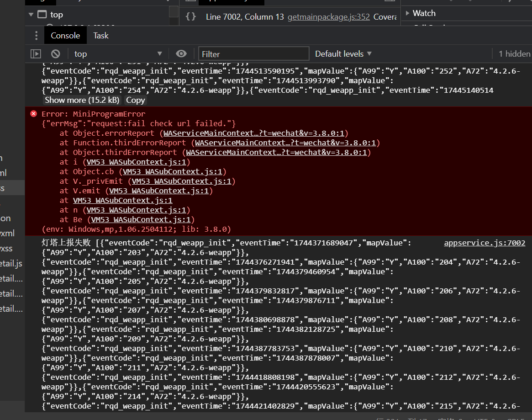
Task: Click the top frame icon in sources tree
Action: [42, 14]
